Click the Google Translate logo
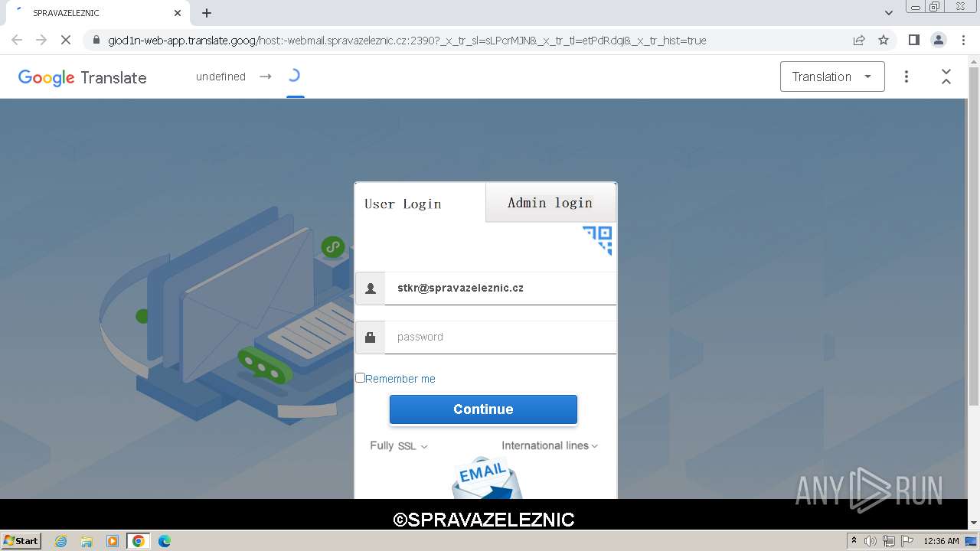 [x=82, y=77]
